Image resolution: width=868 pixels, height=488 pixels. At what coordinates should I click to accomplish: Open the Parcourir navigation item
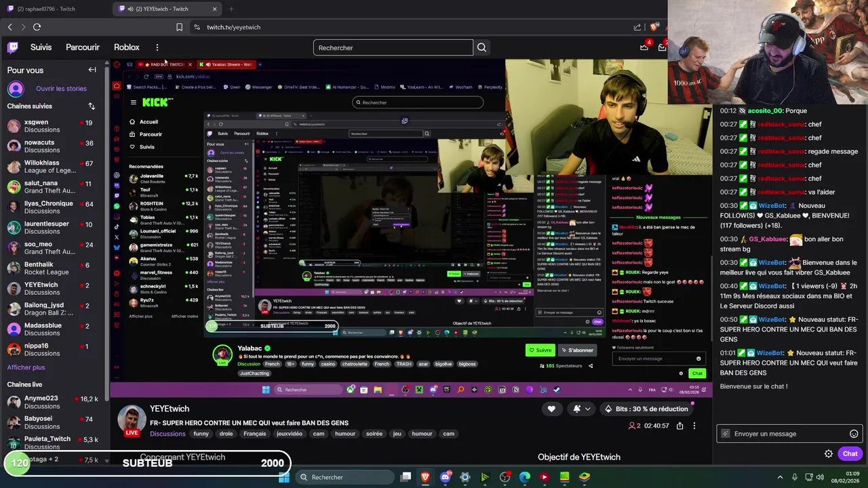[x=83, y=47]
